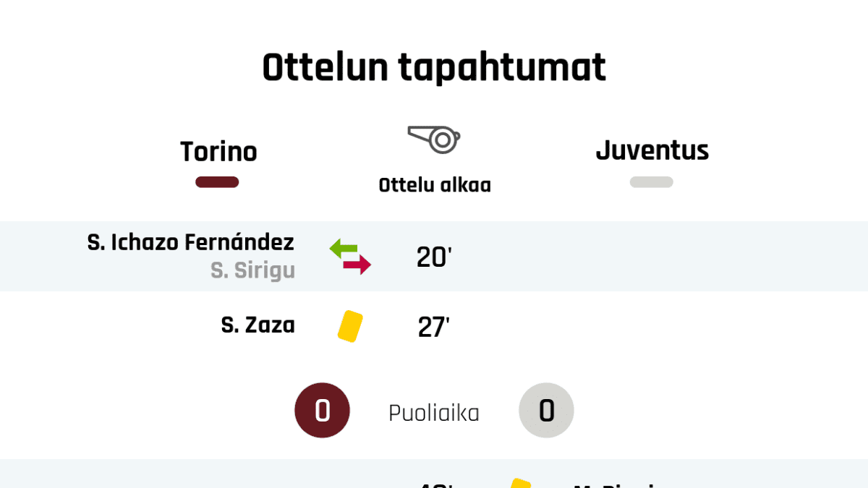Open substituted player S. Sirigu
Viewport: 868px width, 488px height.
(252, 270)
